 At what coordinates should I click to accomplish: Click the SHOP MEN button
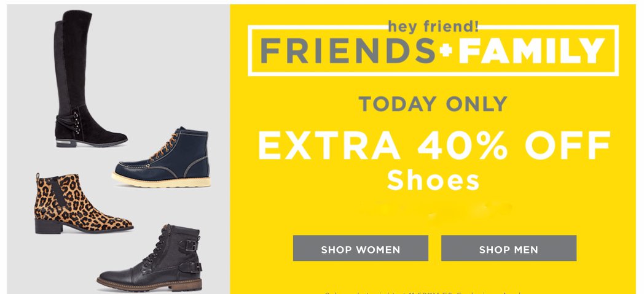pos(508,248)
